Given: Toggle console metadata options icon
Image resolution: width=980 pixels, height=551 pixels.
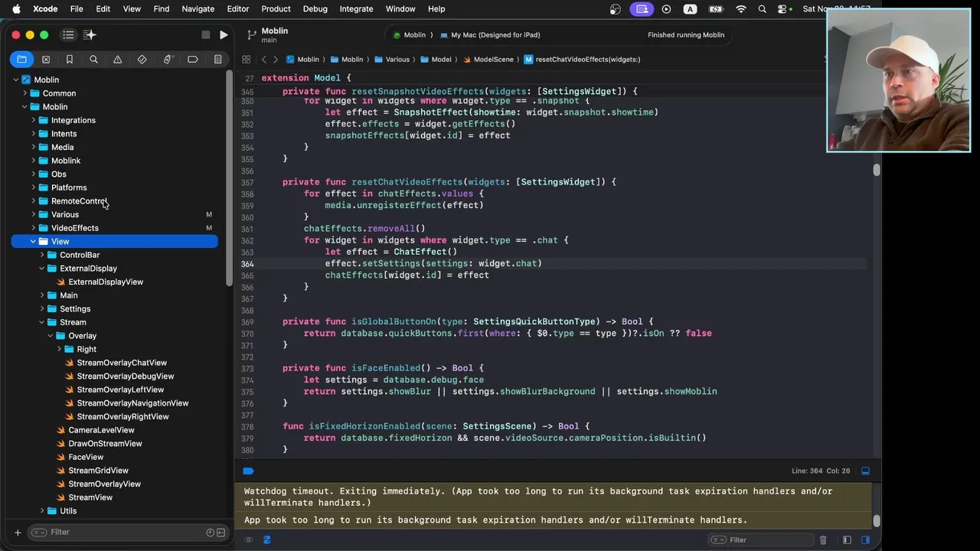Looking at the screenshot, I should click(267, 540).
